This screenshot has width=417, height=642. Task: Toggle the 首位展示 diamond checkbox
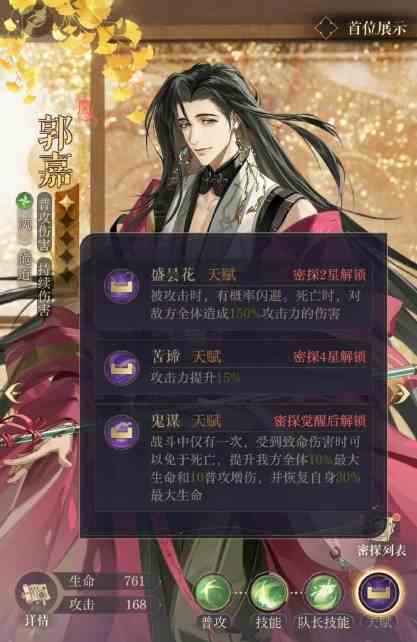tap(326, 28)
